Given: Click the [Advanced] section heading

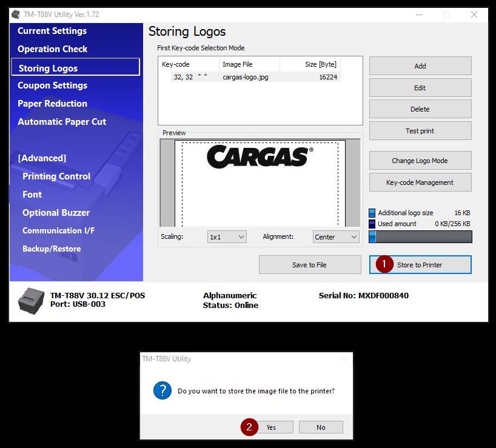Looking at the screenshot, I should [42, 158].
